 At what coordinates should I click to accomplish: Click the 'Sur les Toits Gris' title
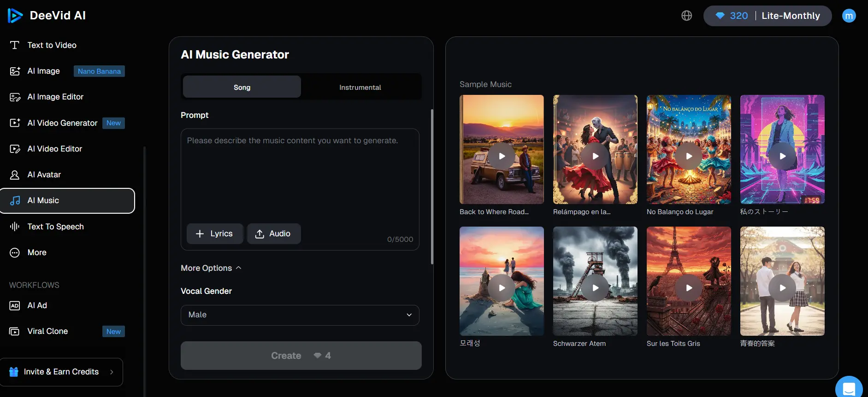pos(673,344)
